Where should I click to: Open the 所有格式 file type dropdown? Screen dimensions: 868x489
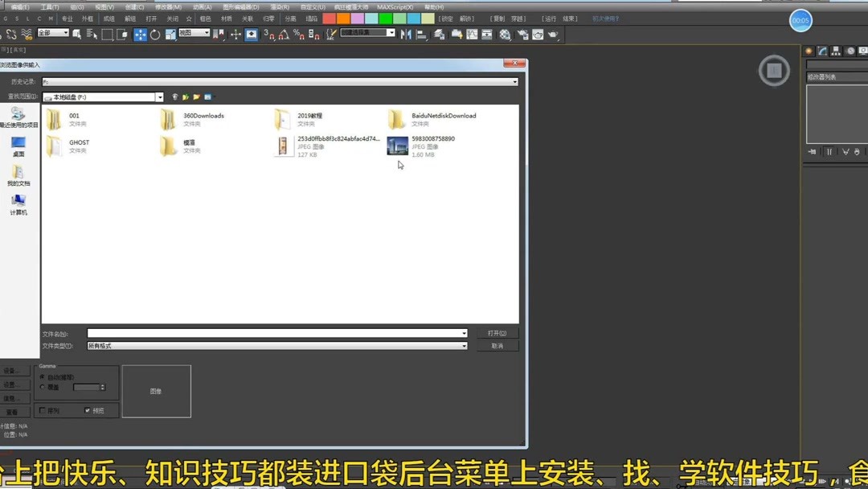[465, 345]
